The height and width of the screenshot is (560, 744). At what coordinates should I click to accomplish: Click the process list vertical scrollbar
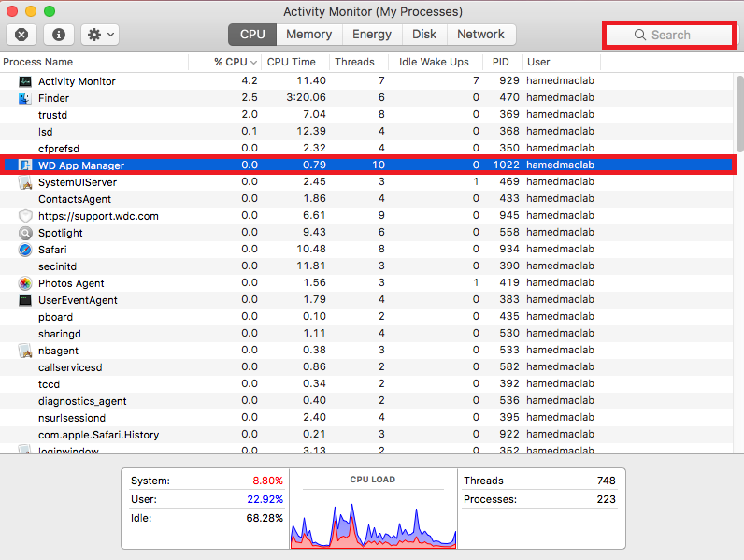739,114
